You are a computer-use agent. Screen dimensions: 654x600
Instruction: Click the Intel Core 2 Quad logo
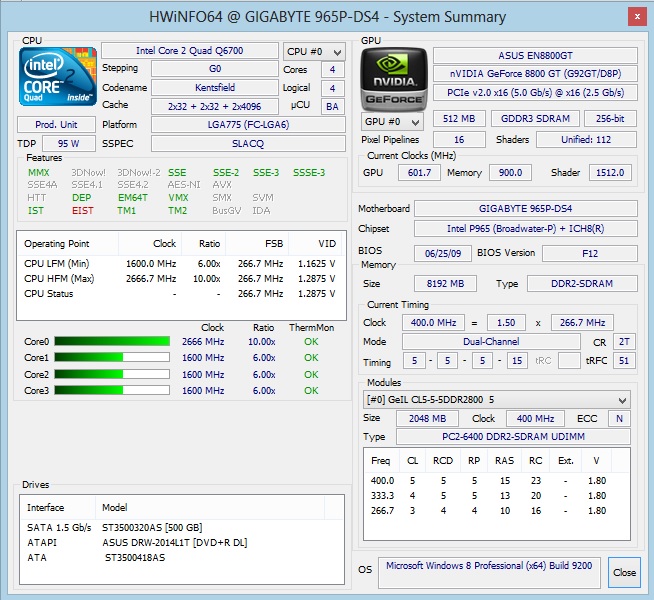pyautogui.click(x=58, y=77)
